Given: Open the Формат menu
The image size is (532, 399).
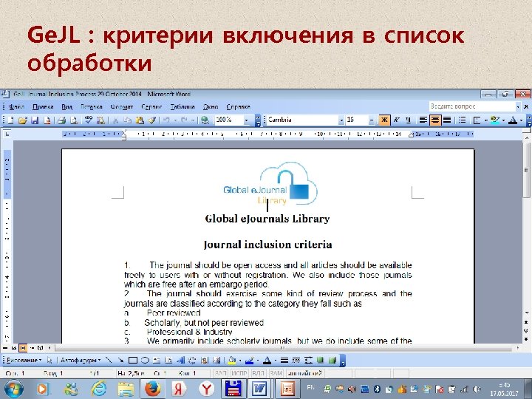Looking at the screenshot, I should (121, 107).
